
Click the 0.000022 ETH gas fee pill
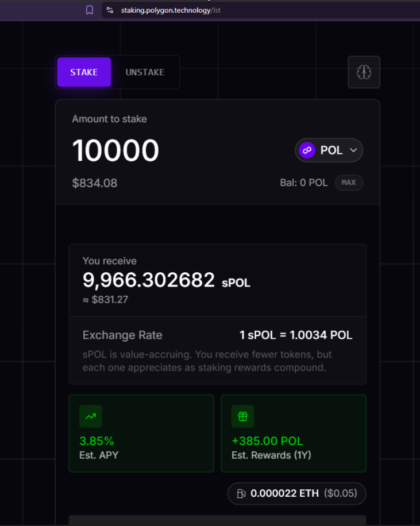[296, 493]
